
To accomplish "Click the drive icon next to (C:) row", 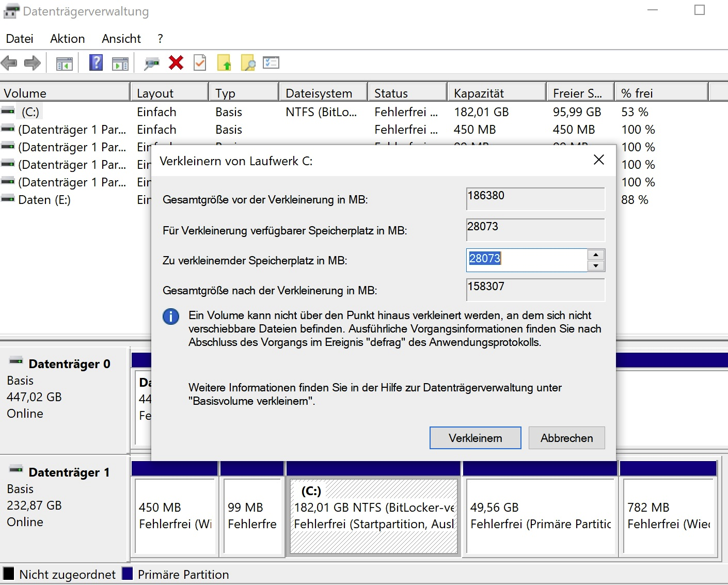I will tap(8, 111).
